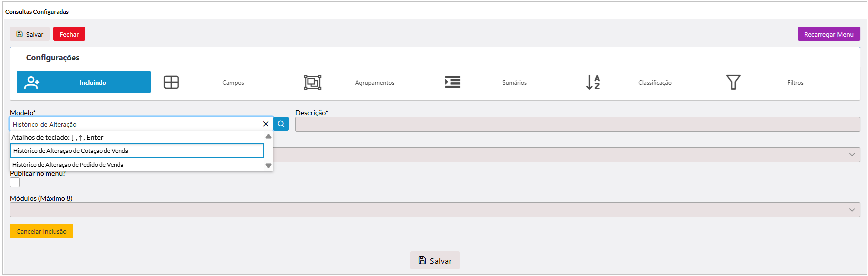
Task: Clear Modelo field with the X icon
Action: click(266, 124)
